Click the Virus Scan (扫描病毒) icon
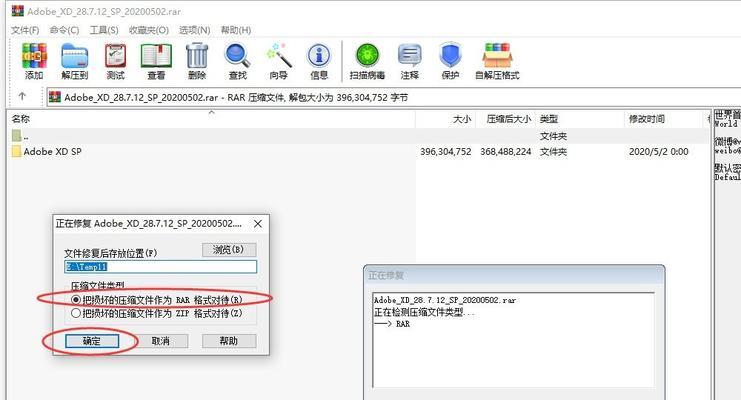741x400 pixels. pos(367,56)
